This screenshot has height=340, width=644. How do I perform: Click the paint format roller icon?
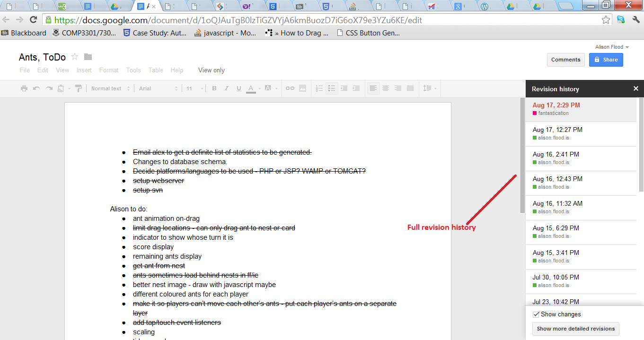(x=79, y=88)
